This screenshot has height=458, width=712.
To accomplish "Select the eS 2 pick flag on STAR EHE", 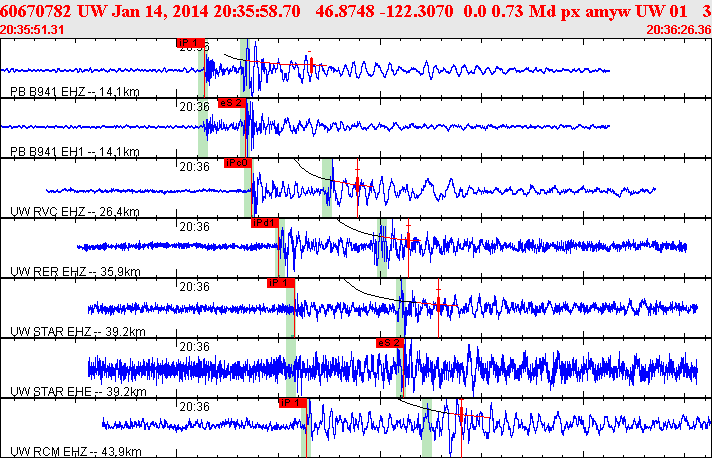I will (390, 343).
